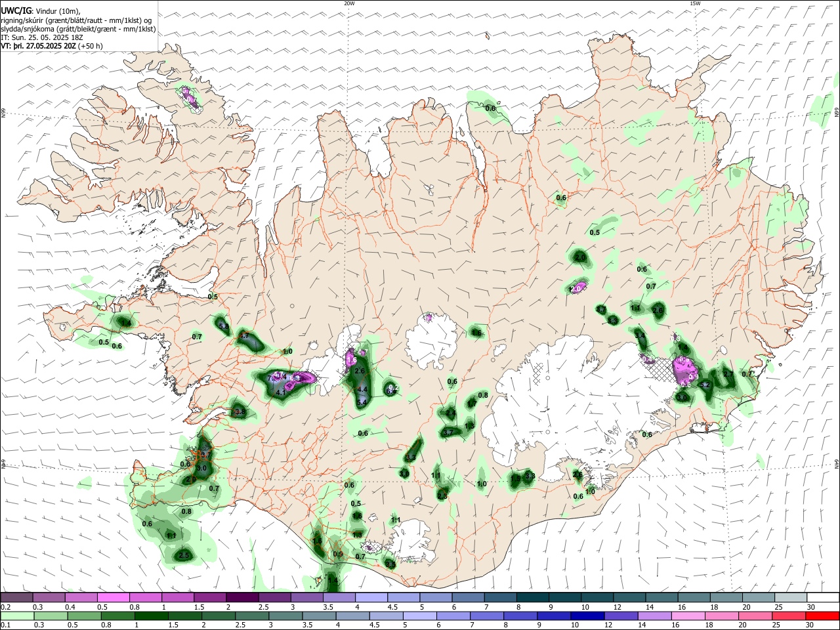Click the 'UWC/IG: Vindur (10m)' title text

[40, 11]
